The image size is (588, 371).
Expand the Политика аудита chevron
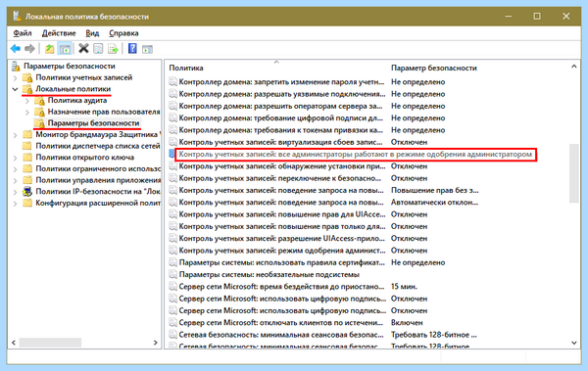point(27,101)
